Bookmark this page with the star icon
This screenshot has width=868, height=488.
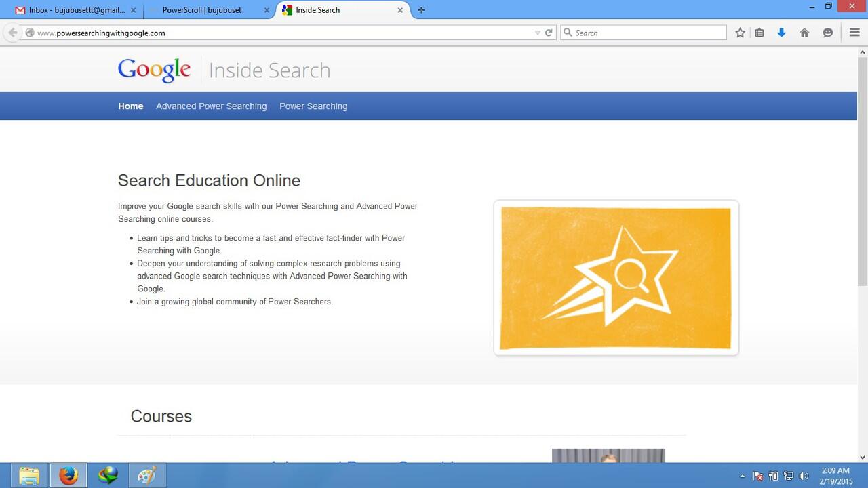pyautogui.click(x=740, y=33)
